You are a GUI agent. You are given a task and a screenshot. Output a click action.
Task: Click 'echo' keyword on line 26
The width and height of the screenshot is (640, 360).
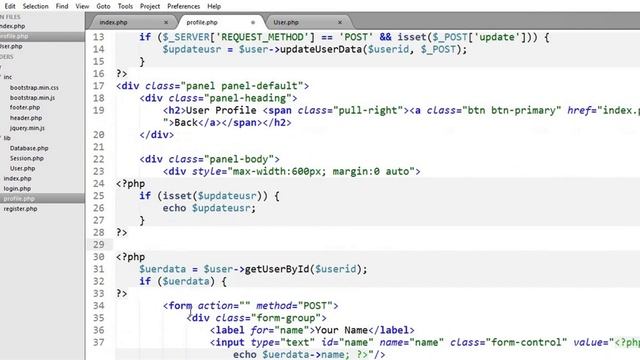[x=174, y=208]
